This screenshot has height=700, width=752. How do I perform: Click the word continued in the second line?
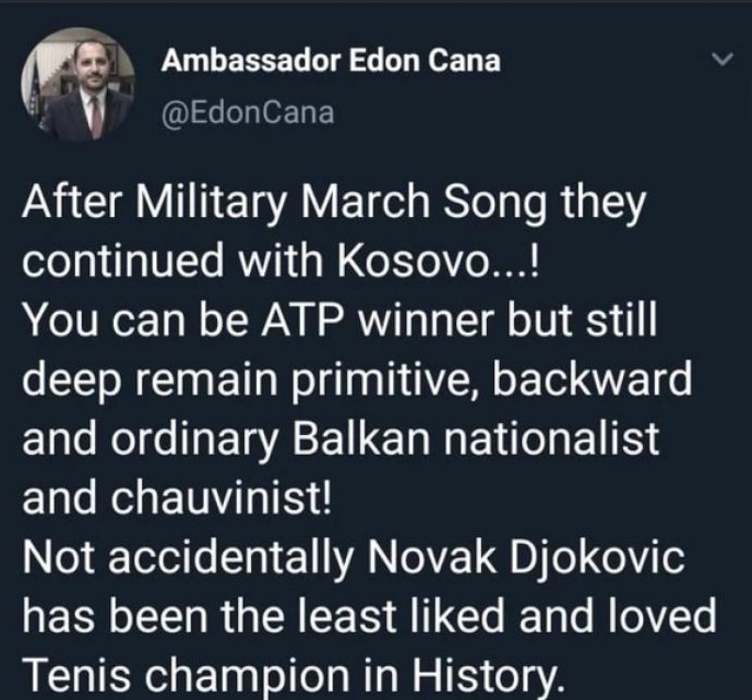123,261
